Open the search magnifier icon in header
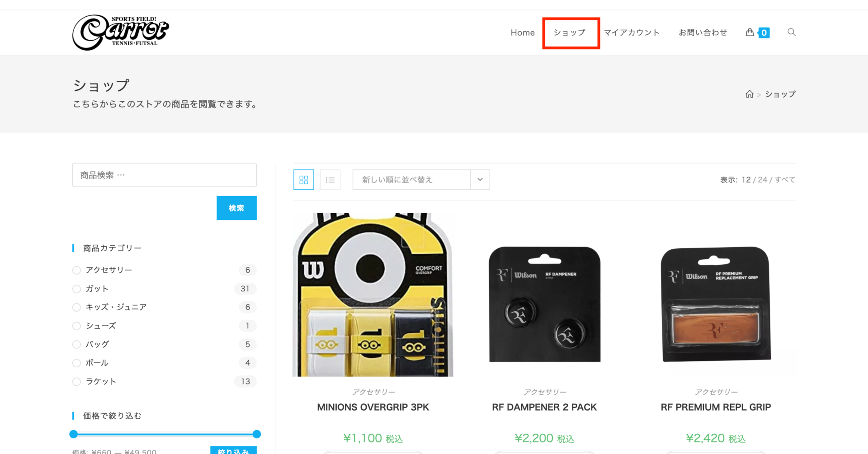 (x=791, y=32)
